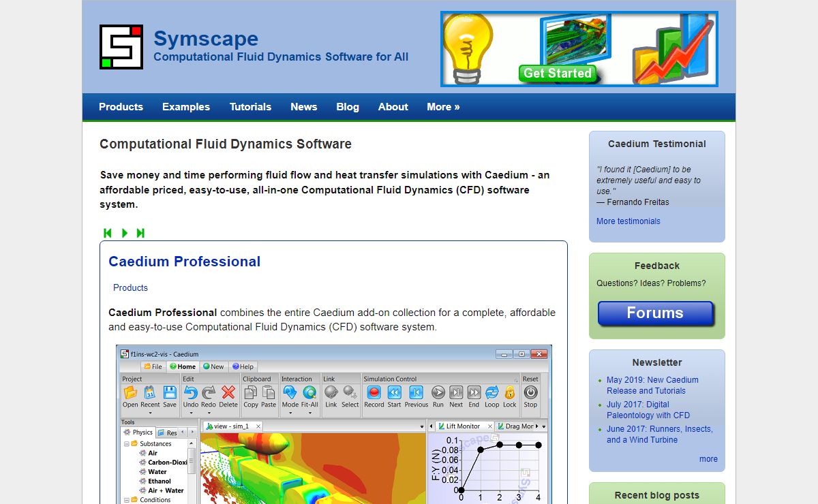This screenshot has height=504, width=818.
Task: Open July 2017 Digital Paleontology newsletter
Action: (648, 410)
